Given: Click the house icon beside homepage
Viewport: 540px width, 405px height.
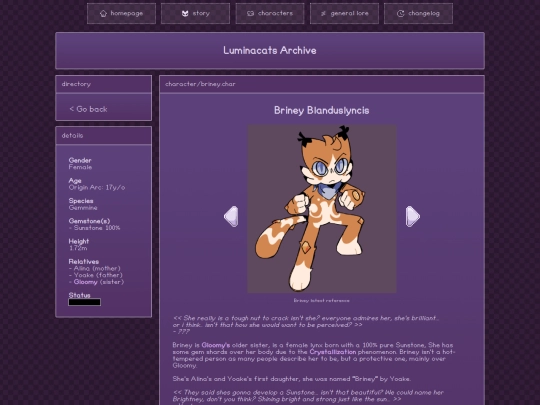Looking at the screenshot, I should coord(103,13).
